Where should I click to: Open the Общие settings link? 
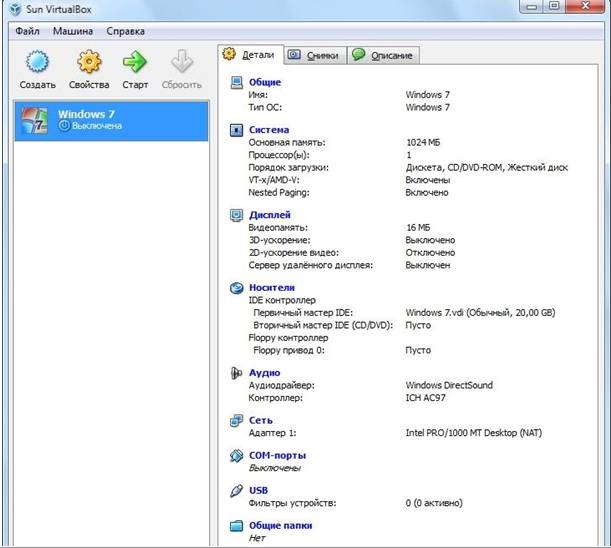[265, 82]
